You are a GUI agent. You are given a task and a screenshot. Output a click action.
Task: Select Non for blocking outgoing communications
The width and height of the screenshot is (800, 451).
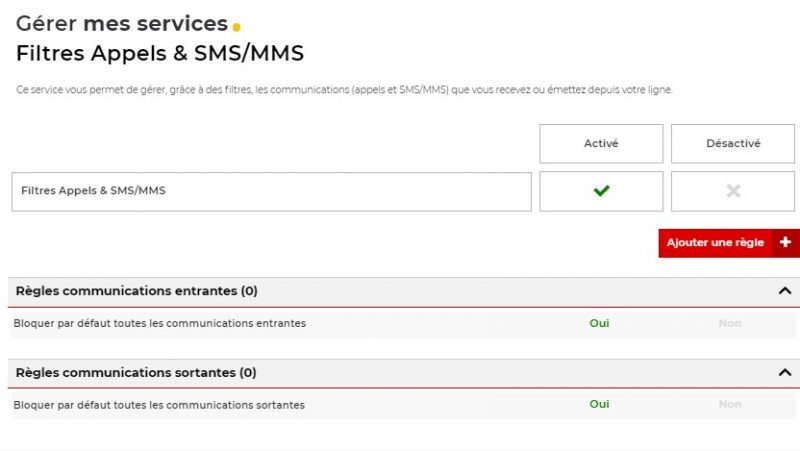[730, 404]
